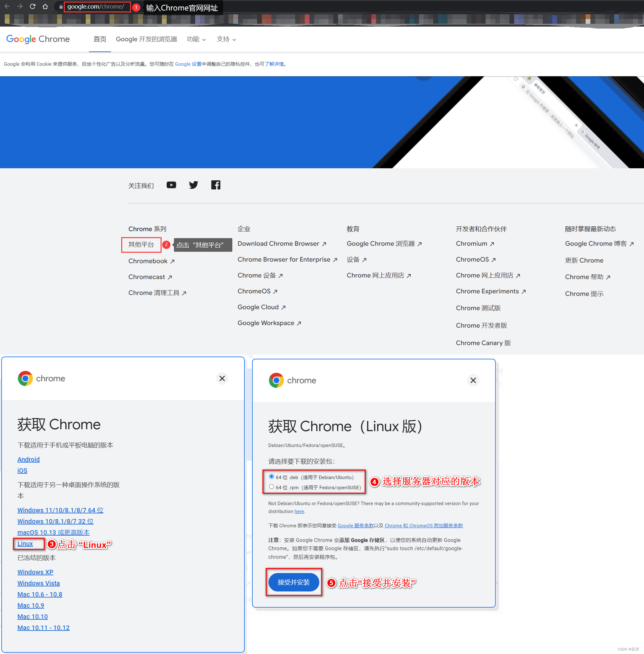
Task: Click Mac 10.11 - 10.12 link
Action: (43, 628)
